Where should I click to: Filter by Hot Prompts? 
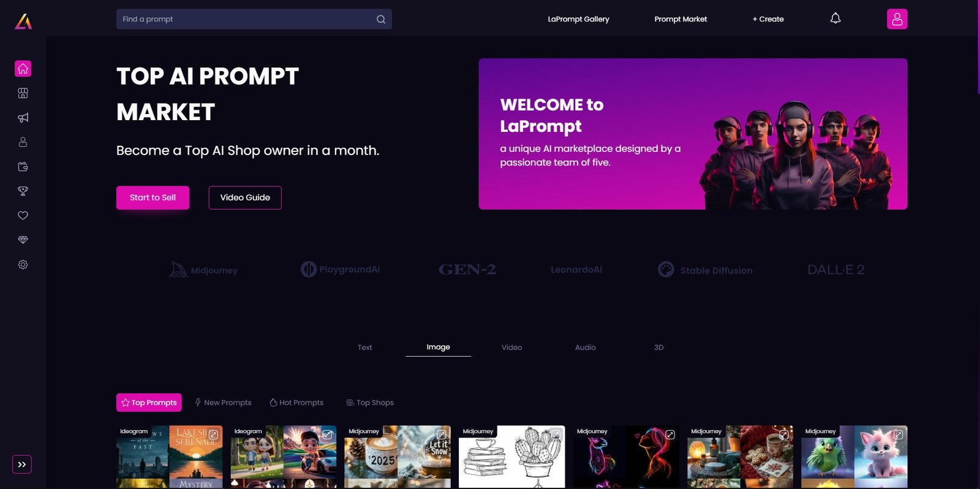296,403
